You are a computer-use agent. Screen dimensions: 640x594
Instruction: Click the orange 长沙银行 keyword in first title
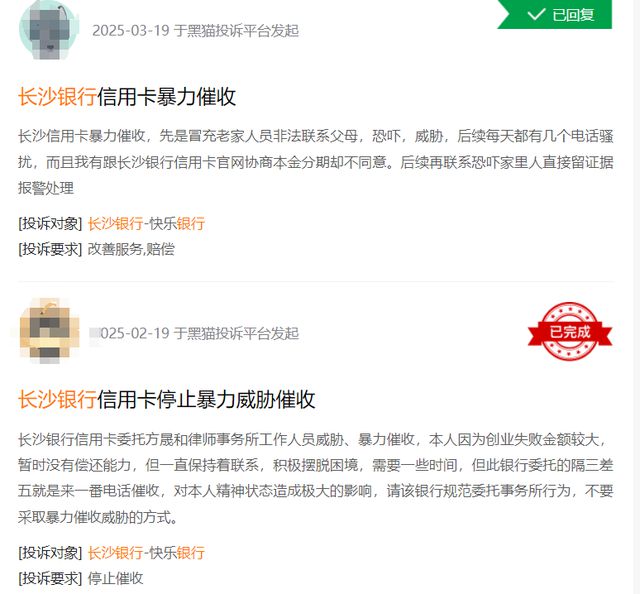tap(57, 97)
